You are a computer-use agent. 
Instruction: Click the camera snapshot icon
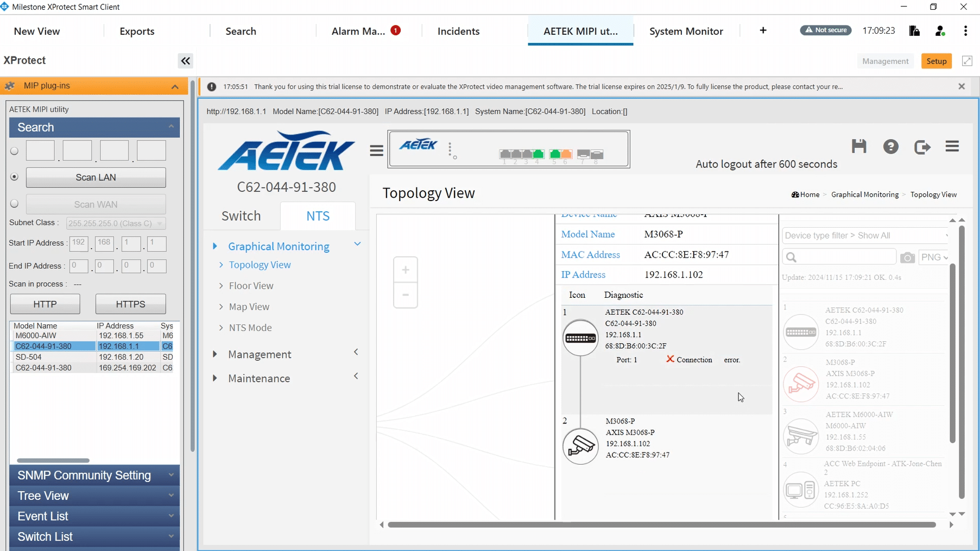pyautogui.click(x=907, y=258)
